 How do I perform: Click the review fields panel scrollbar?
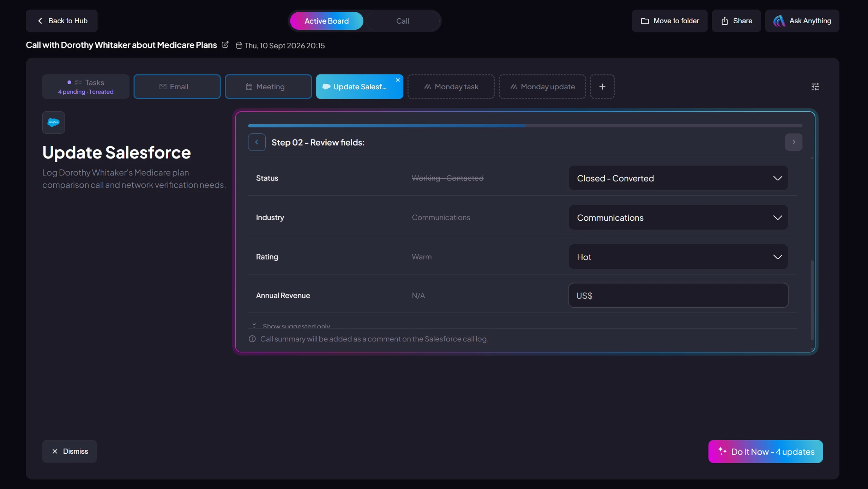[x=812, y=300]
